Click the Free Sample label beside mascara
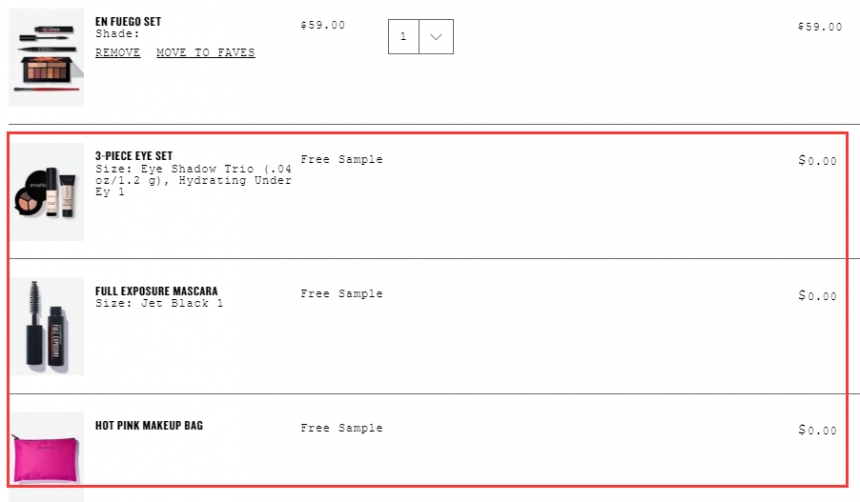Viewport: 860px width, 502px height. pos(342,294)
